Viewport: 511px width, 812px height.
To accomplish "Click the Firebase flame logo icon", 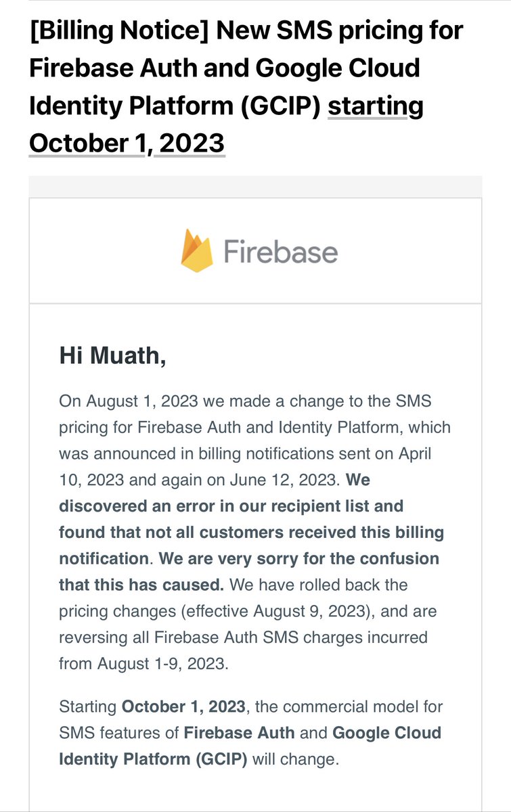I will pos(197,251).
